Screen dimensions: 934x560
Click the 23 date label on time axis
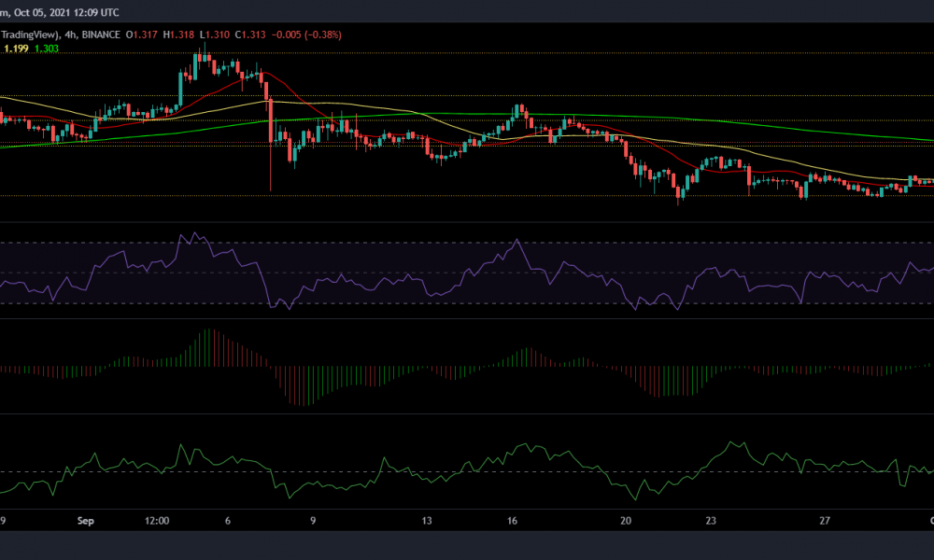pos(711,521)
